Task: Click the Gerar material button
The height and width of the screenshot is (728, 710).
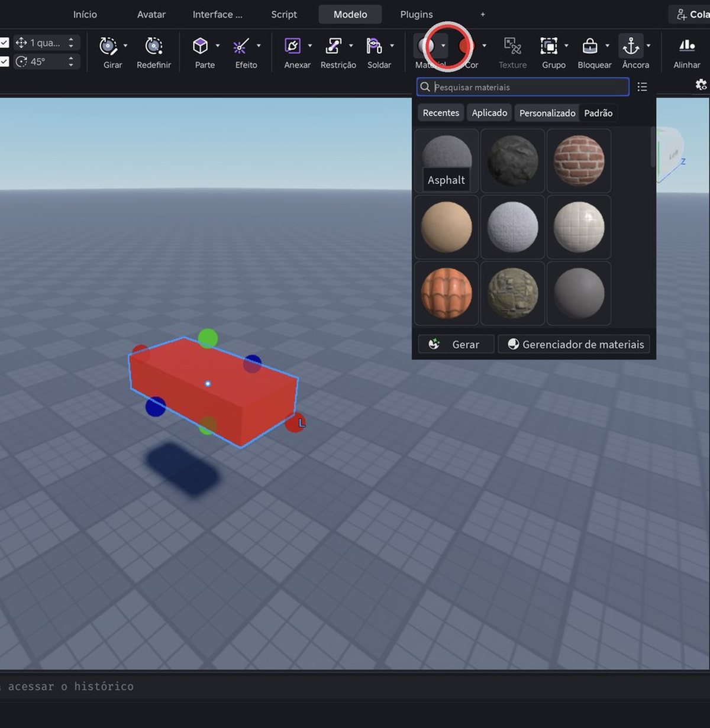Action: (456, 344)
